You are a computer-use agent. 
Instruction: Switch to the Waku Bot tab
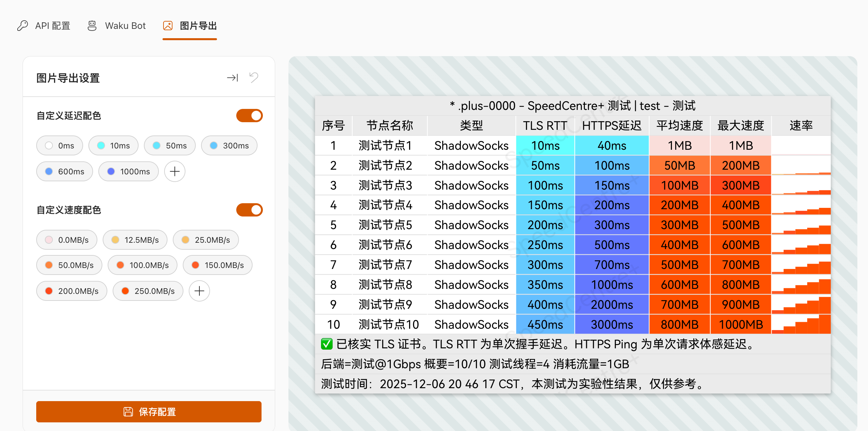click(117, 26)
